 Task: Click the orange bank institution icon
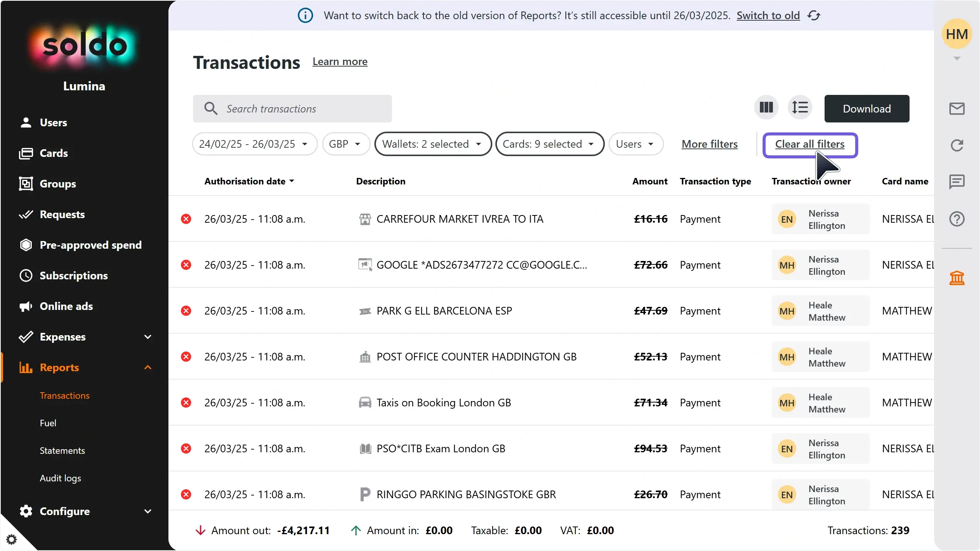957,278
